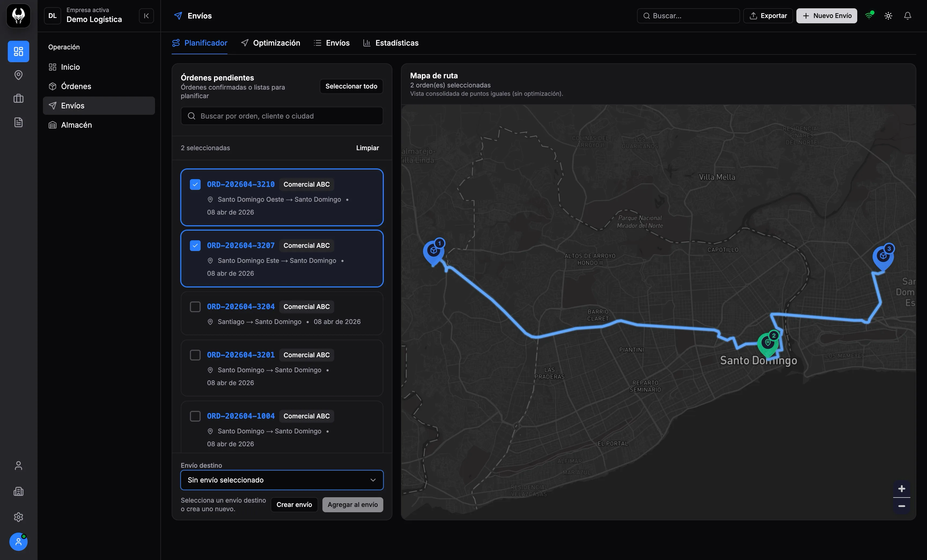Image resolution: width=927 pixels, height=560 pixels.
Task: Open Órdenes in sidebar
Action: [99, 86]
